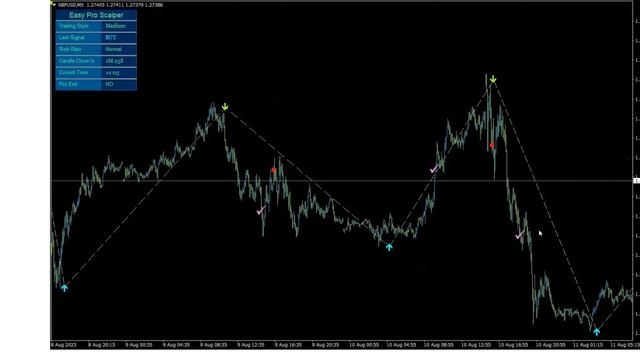
Task: Click the 9 Aug 08:35 time axis label
Action: tap(213, 345)
